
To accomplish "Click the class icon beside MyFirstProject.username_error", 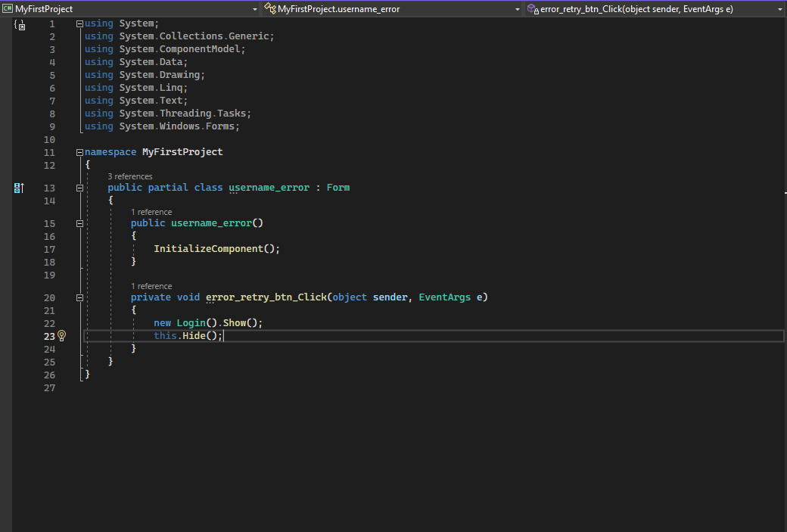I will [269, 9].
